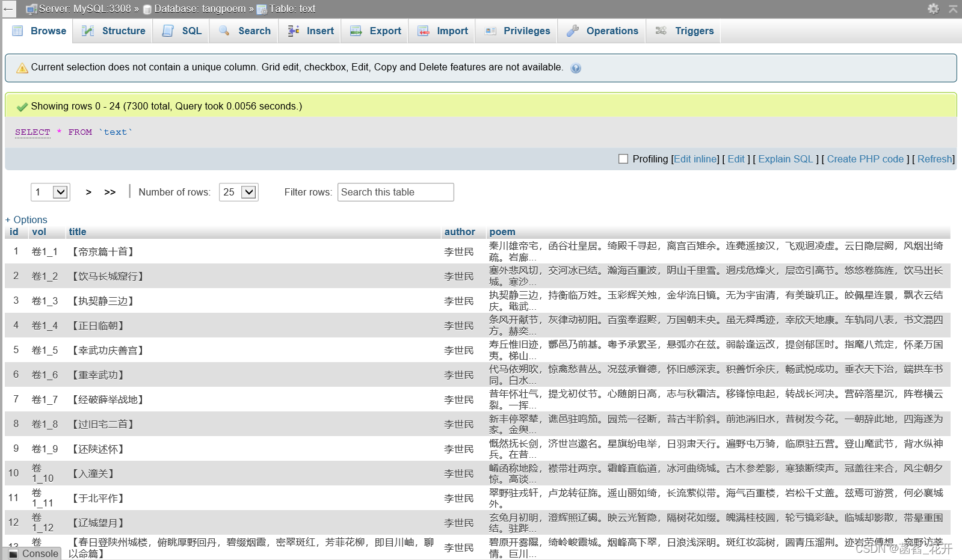Click the table icon in breadcrumb
Image resolution: width=962 pixels, height=560 pixels.
tap(262, 9)
